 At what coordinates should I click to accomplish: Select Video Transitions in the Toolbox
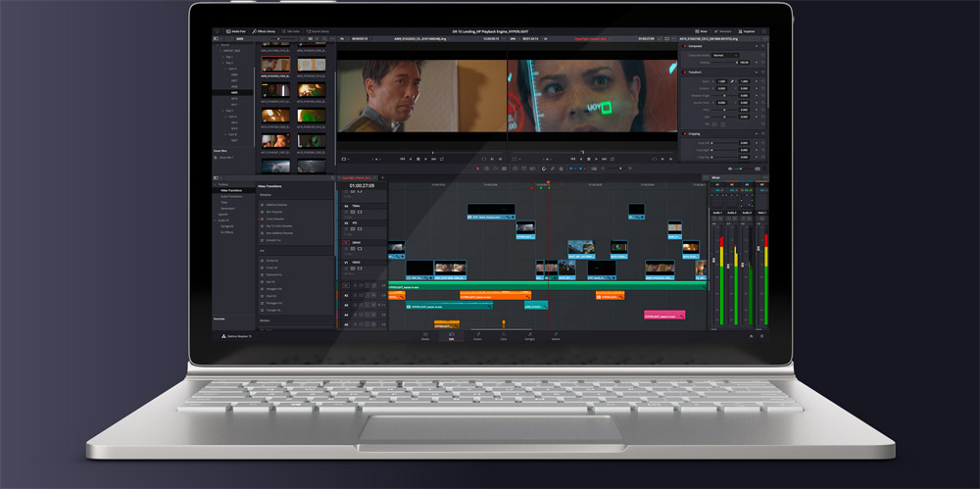231,190
